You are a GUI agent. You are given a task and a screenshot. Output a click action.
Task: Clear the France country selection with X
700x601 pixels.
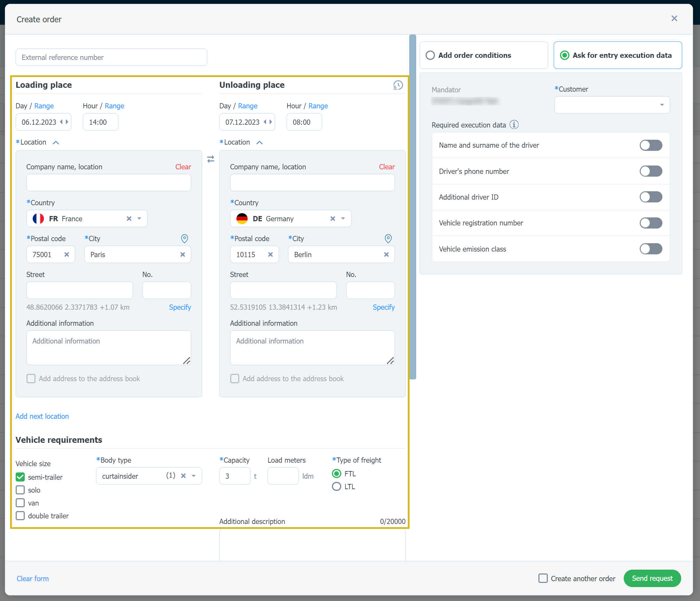129,218
